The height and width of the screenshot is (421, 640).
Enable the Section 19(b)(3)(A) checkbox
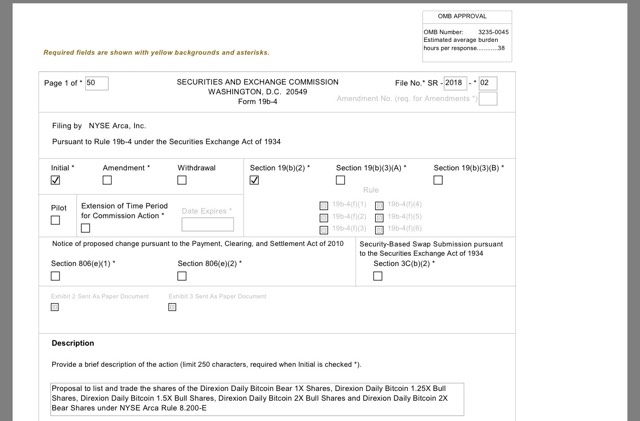click(340, 180)
